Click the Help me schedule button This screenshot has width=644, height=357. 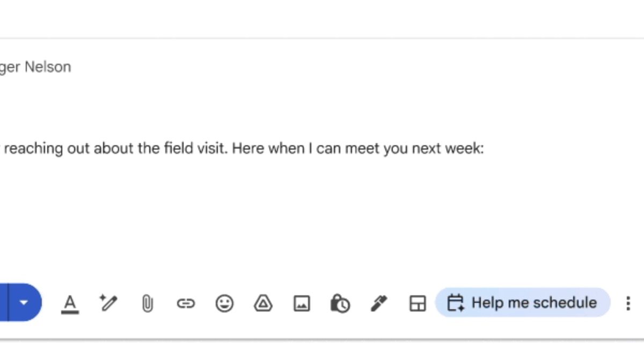523,303
